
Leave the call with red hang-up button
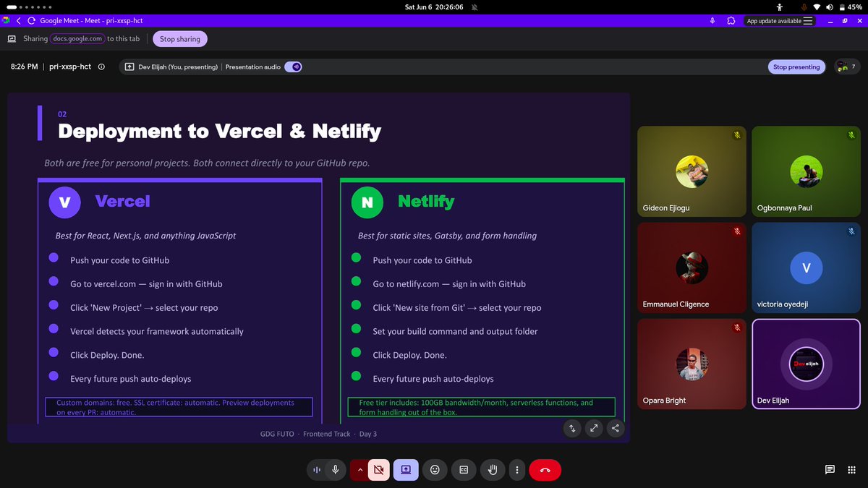coord(545,470)
